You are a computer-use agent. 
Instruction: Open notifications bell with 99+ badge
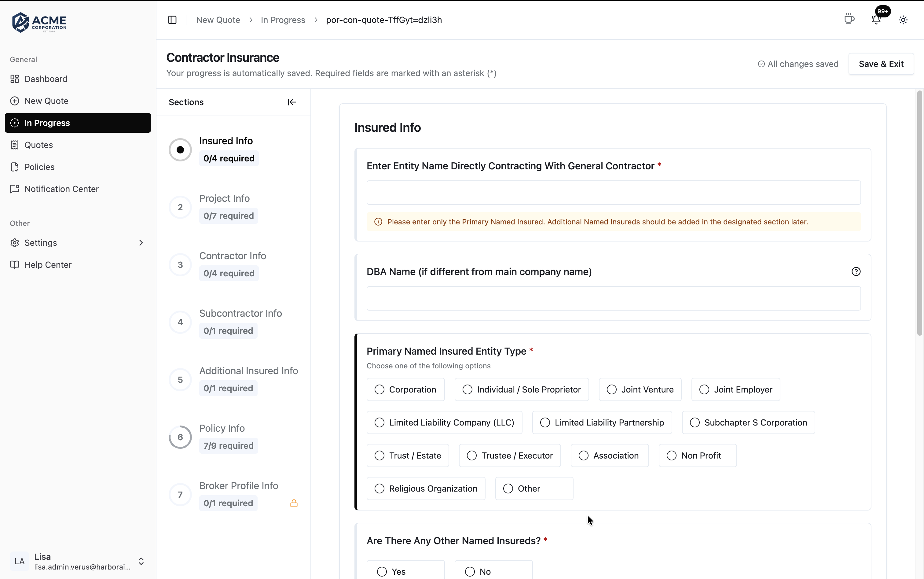[x=876, y=20]
